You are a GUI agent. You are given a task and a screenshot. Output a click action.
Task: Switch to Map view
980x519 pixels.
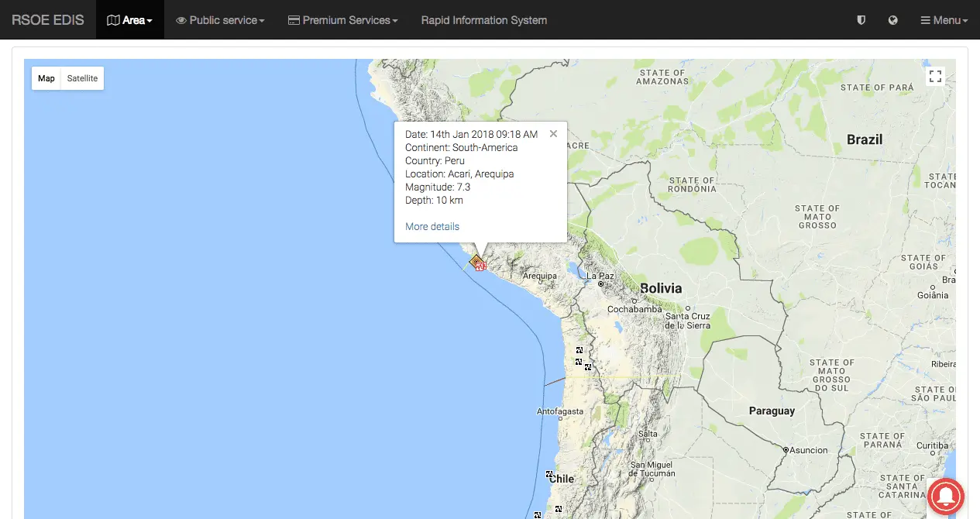46,78
